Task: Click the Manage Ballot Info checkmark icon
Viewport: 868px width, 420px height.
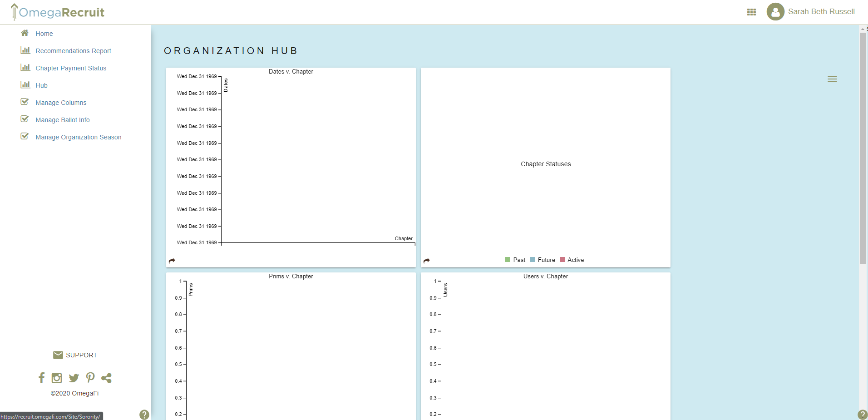Action: [x=25, y=119]
